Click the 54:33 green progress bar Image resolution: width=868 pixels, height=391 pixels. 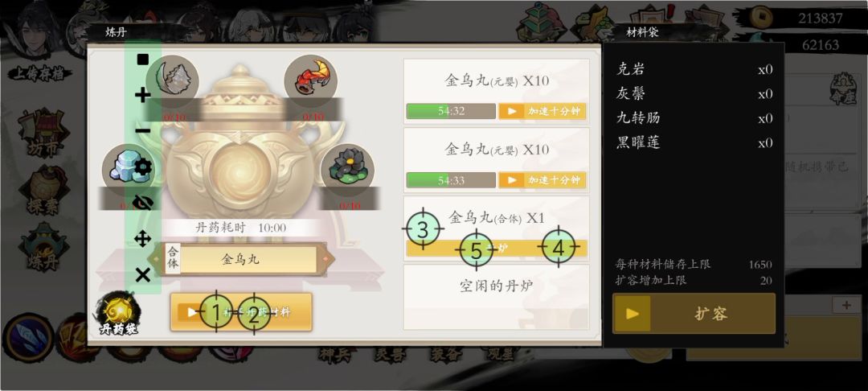(451, 180)
